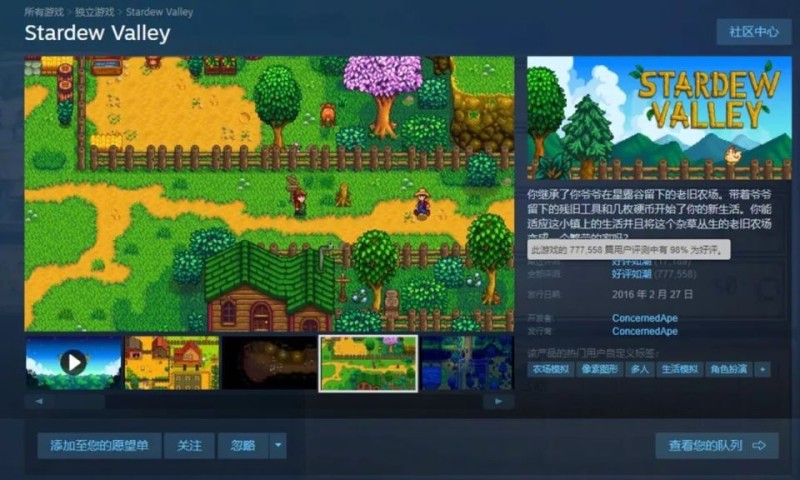The height and width of the screenshot is (480, 800).
Task: Follow the game with 关注 button
Action: [x=189, y=445]
